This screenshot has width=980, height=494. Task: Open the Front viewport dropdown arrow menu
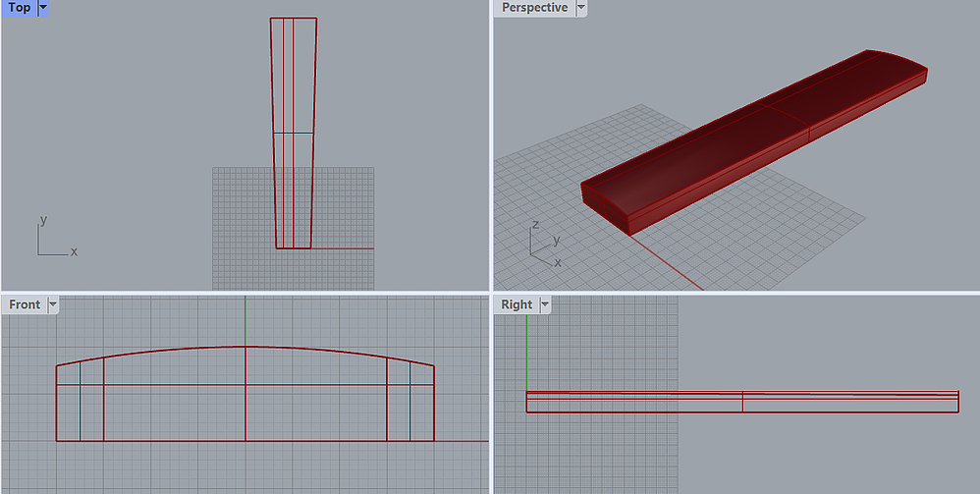pyautogui.click(x=53, y=304)
